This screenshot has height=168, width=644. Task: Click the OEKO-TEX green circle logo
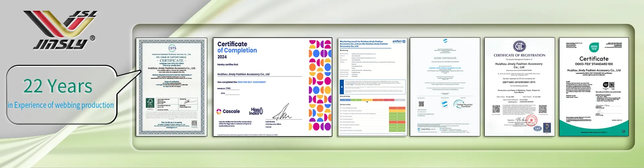[x=594, y=48]
